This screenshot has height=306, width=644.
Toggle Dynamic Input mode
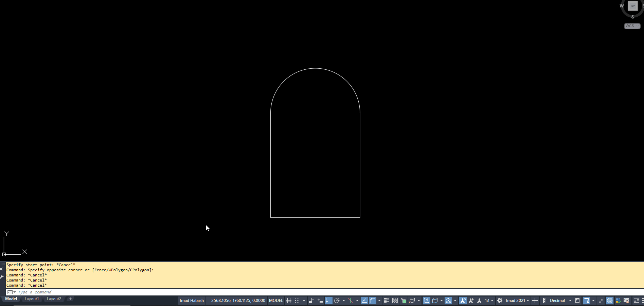[320, 301]
